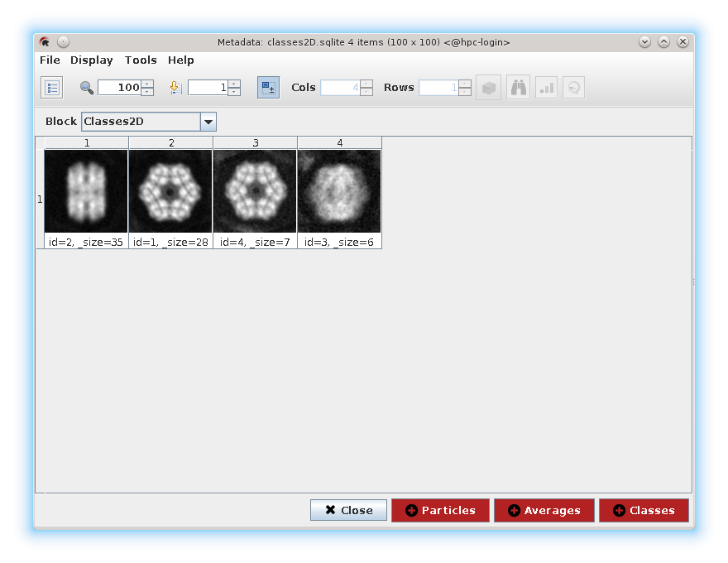
Task: Create subset with the Particles button
Action: 440,510
